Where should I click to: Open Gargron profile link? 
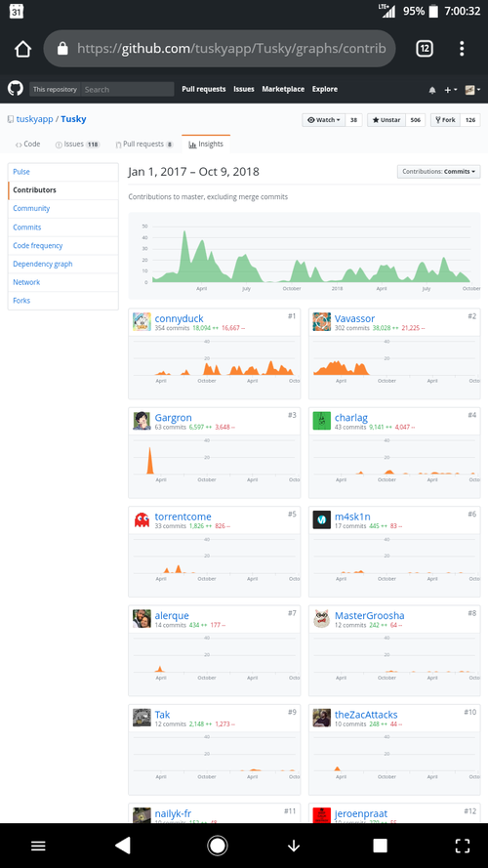[173, 417]
